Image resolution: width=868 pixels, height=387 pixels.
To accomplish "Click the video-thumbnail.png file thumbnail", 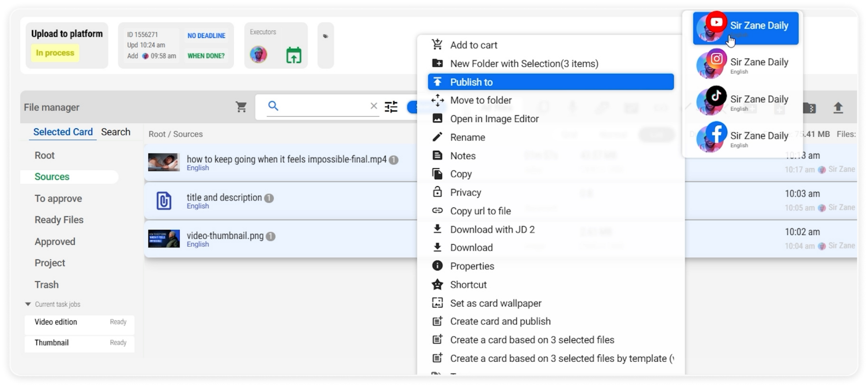I will pos(164,239).
